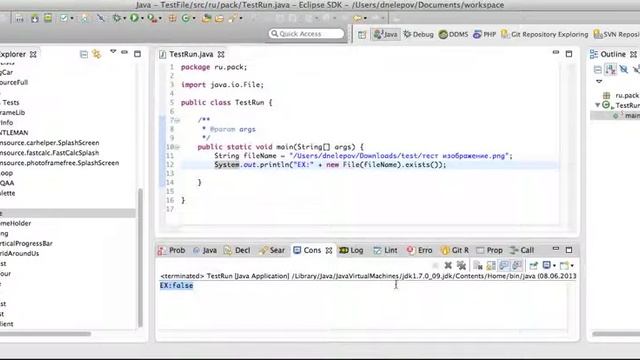Switch to SVN Repository perspective
The width and height of the screenshot is (640, 360).
click(x=616, y=34)
